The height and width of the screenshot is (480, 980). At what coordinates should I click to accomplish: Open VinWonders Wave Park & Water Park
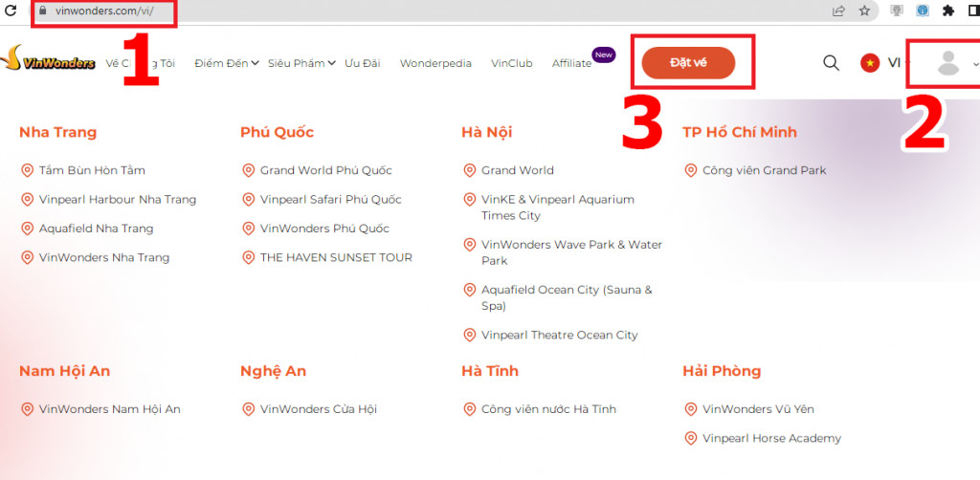tap(571, 252)
